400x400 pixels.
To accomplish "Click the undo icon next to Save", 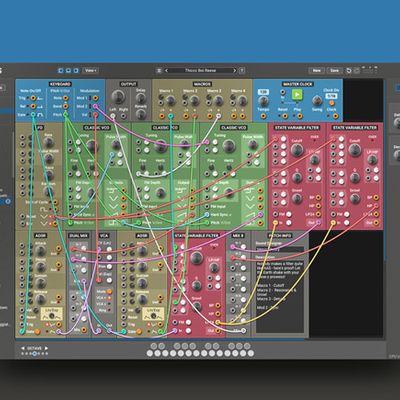I will (x=349, y=70).
